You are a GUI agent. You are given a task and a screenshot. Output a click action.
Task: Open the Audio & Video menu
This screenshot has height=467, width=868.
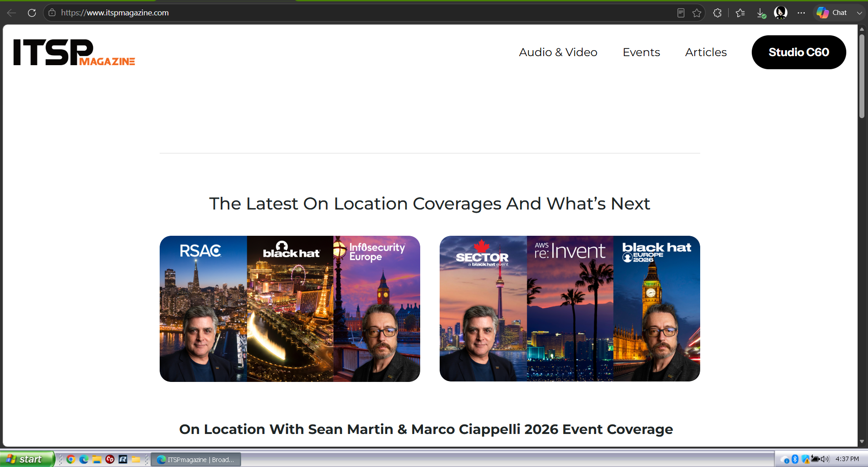(x=558, y=52)
